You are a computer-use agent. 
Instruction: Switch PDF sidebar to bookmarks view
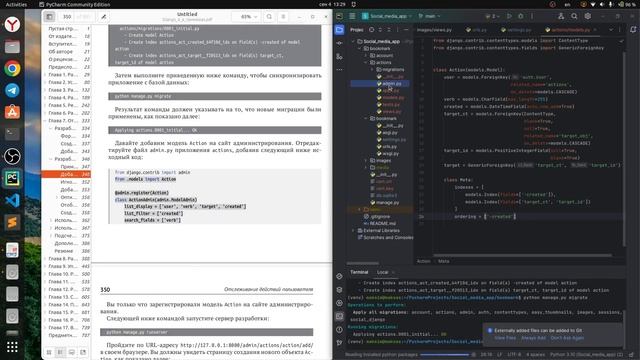tap(83, 352)
